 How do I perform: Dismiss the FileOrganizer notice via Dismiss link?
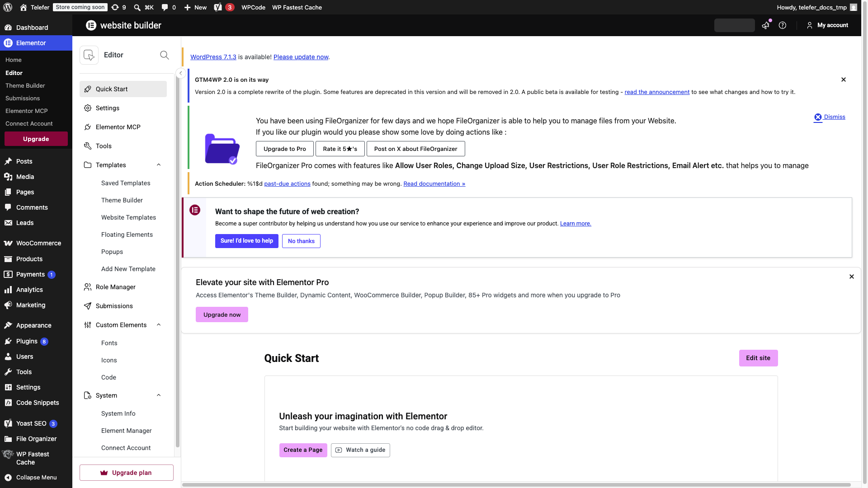(x=830, y=117)
